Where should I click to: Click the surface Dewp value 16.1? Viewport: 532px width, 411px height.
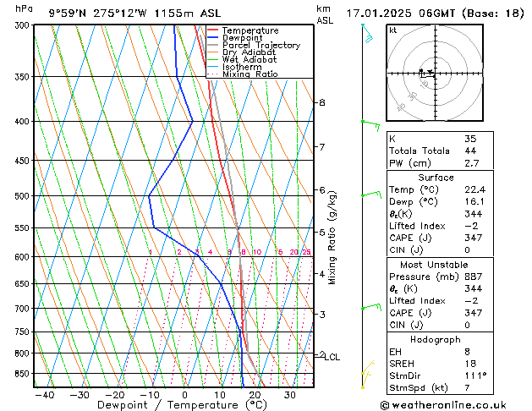click(474, 202)
